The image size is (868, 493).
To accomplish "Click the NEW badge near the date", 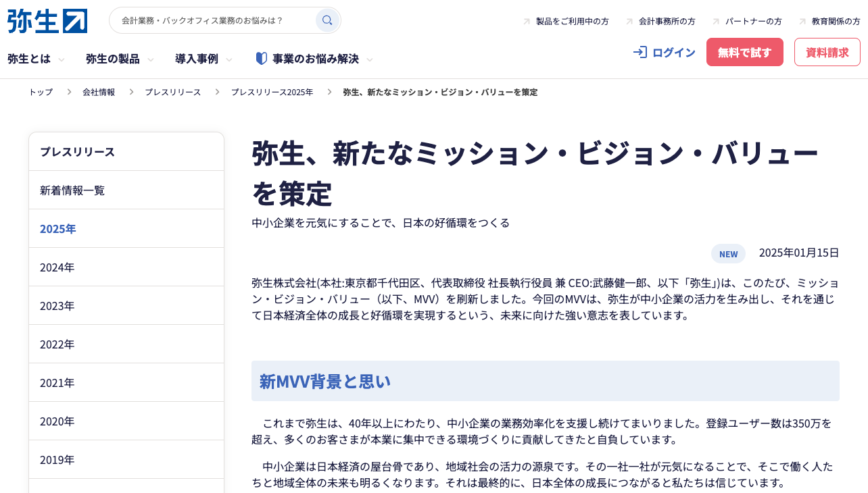I will [728, 254].
